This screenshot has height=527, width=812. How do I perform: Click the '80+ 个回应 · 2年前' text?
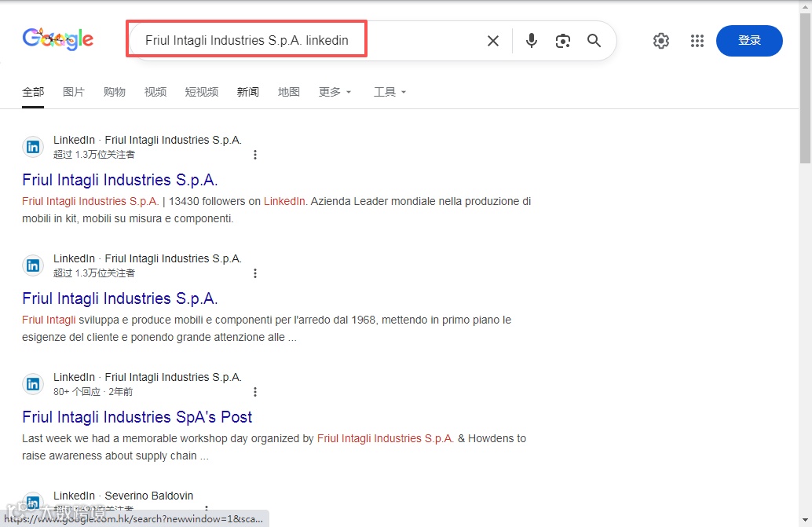pyautogui.click(x=93, y=392)
